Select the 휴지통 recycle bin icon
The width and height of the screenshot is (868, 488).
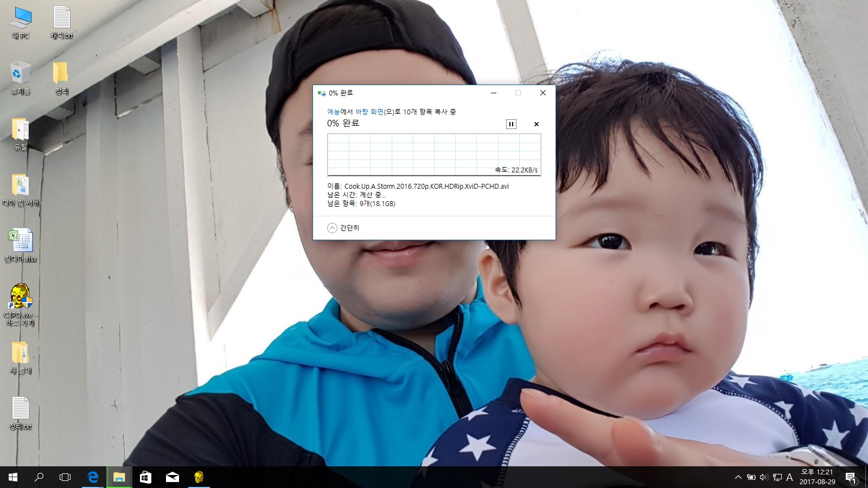click(x=21, y=79)
